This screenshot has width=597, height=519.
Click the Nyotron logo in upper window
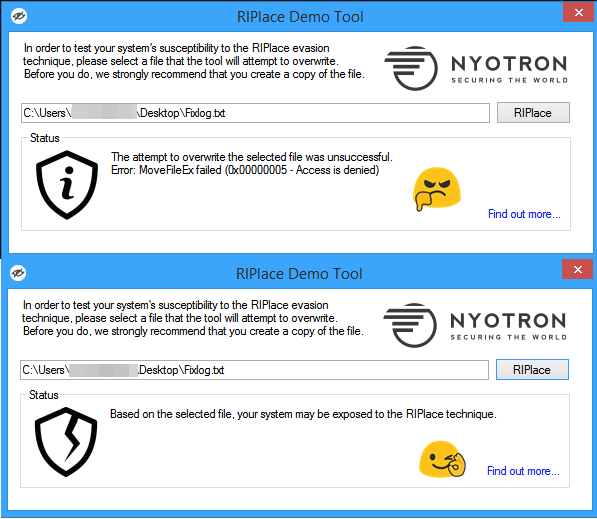pyautogui.click(x=476, y=69)
